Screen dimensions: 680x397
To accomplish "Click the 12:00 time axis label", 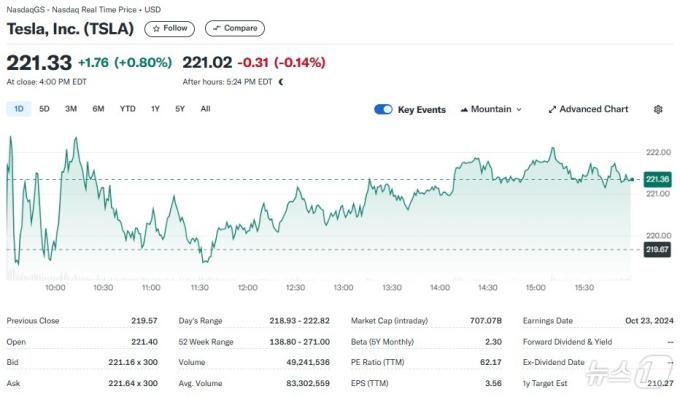I will tap(248, 288).
